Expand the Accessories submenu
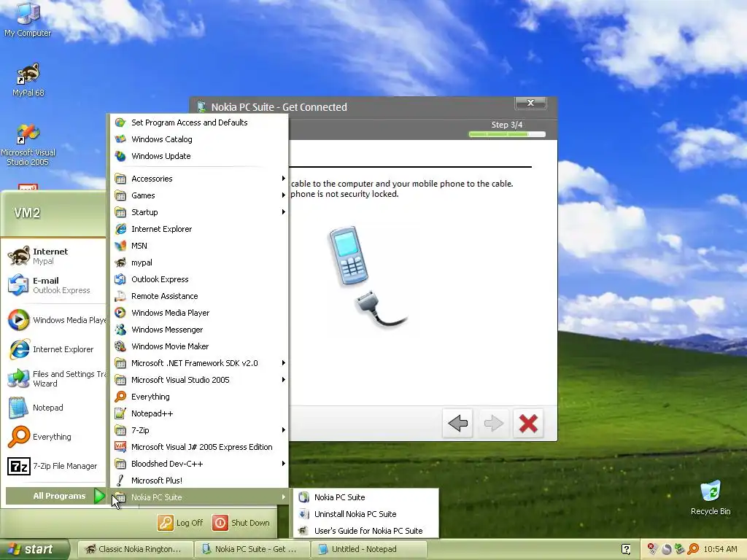Image resolution: width=747 pixels, height=560 pixels. point(198,179)
